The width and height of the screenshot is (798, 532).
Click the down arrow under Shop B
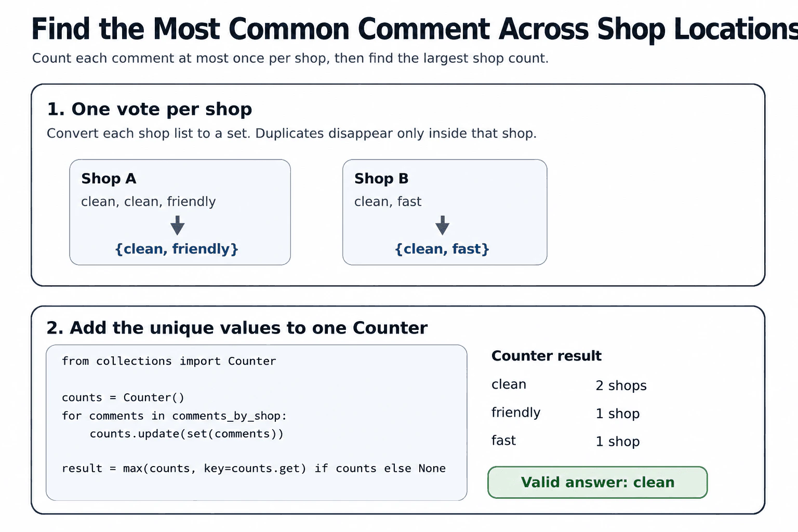(x=442, y=225)
